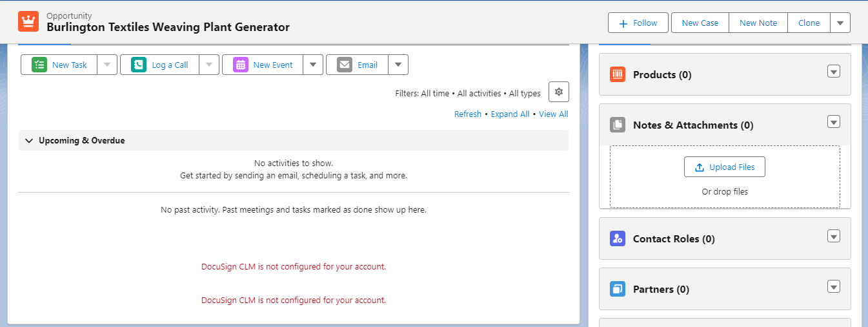Collapse the Upcoming & Overdue section

click(29, 140)
